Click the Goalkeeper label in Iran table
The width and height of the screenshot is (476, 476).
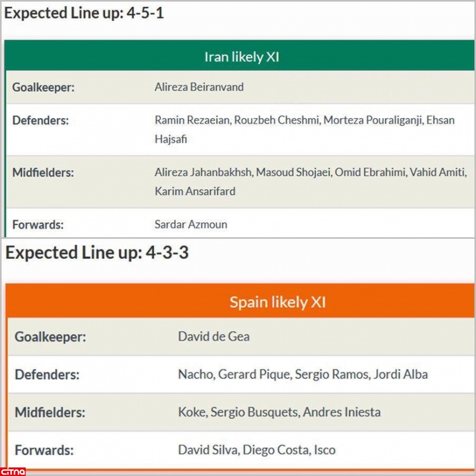coord(44,87)
